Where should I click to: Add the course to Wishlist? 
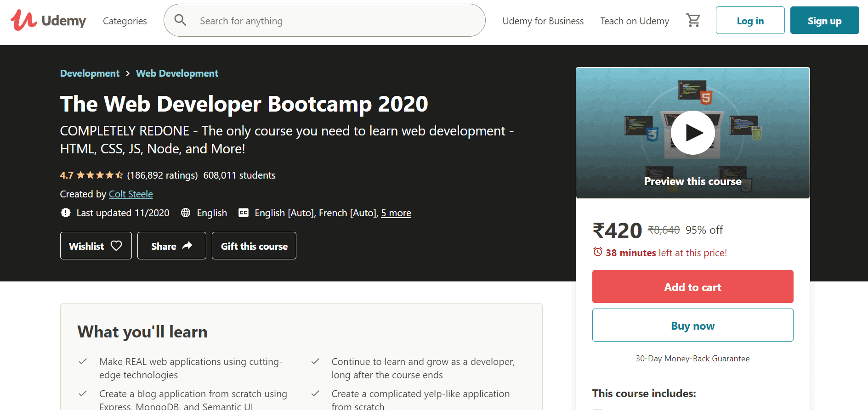(96, 246)
